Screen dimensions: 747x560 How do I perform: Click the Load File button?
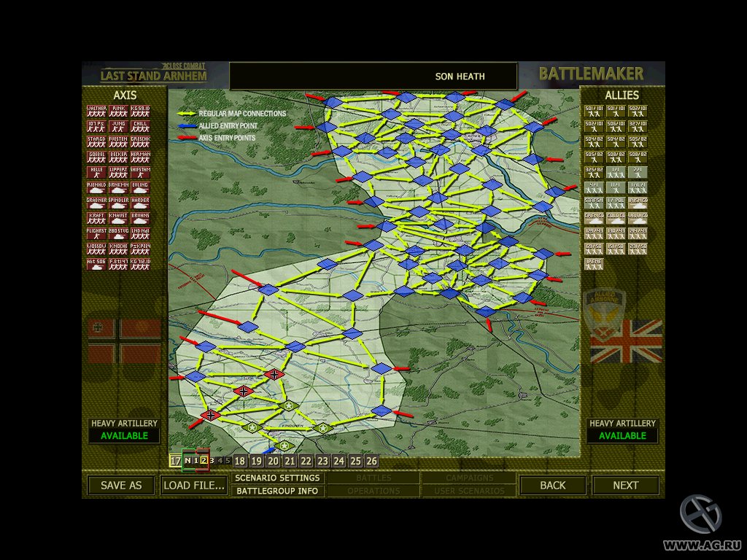pyautogui.click(x=194, y=485)
